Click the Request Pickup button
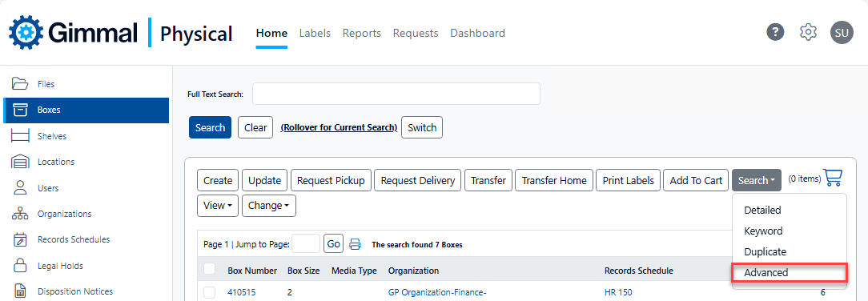This screenshot has width=868, height=301. point(331,180)
